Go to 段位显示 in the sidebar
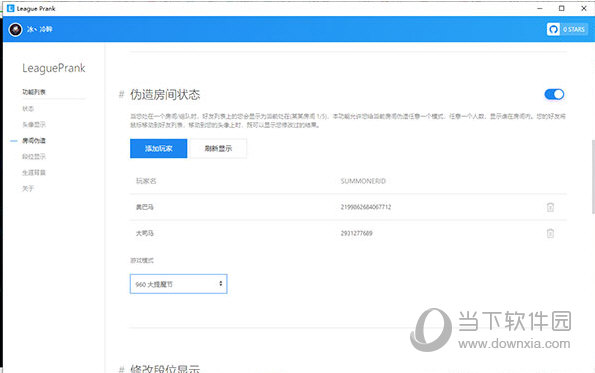Screen dimensions: 595x373 click(x=34, y=156)
